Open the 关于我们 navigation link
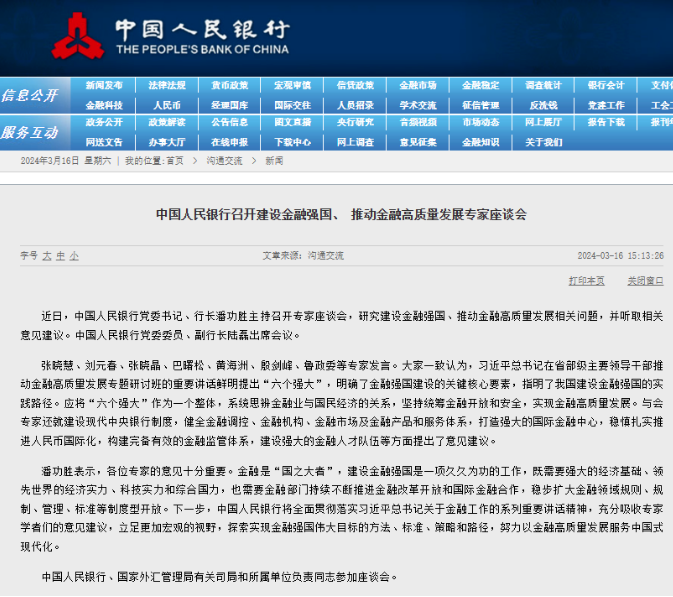This screenshot has height=597, width=673. 543,142
